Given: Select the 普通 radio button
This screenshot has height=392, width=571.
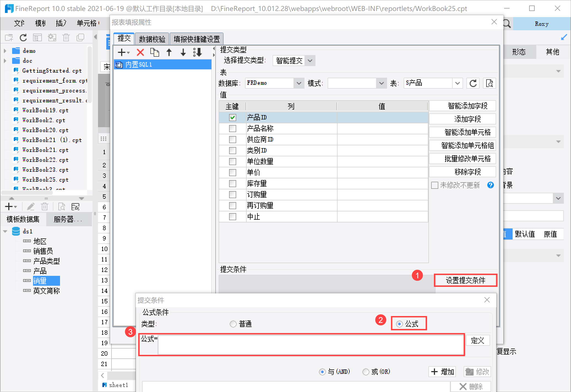Looking at the screenshot, I should coord(233,324).
